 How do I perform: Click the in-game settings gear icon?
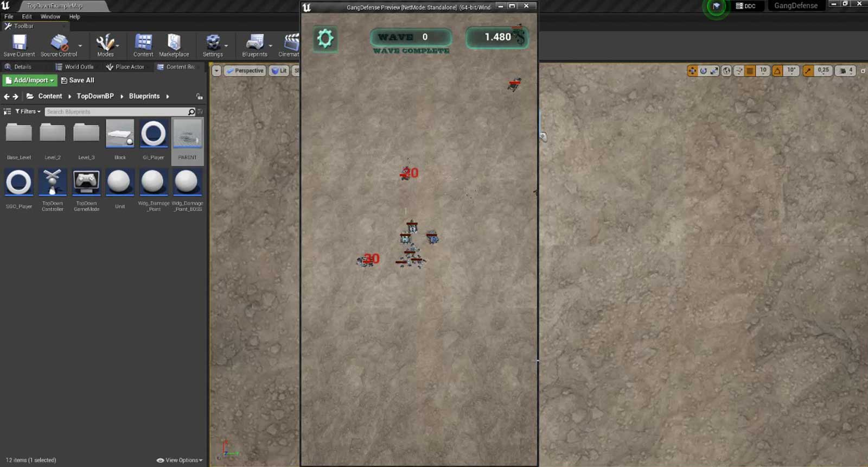[x=325, y=39]
